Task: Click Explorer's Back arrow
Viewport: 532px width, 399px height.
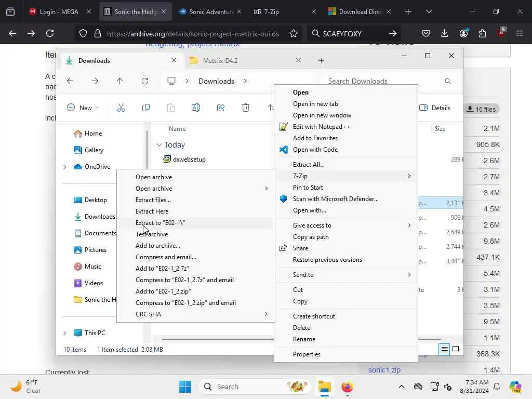Action: pos(70,81)
